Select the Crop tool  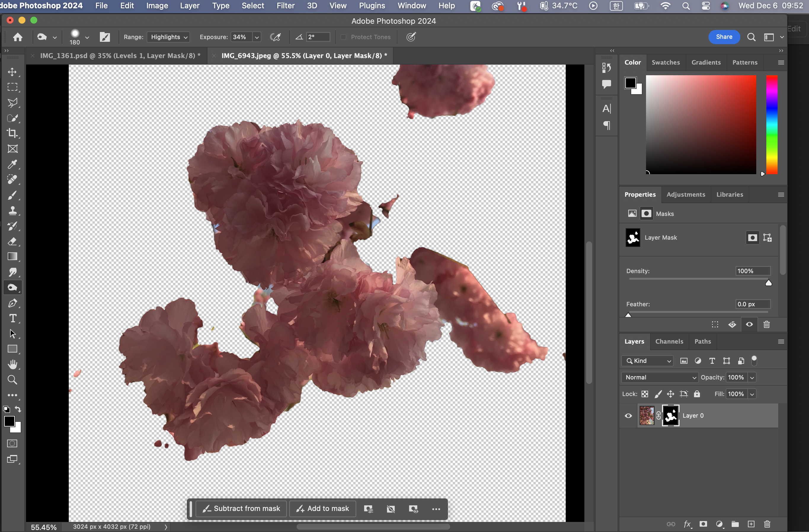(x=12, y=133)
